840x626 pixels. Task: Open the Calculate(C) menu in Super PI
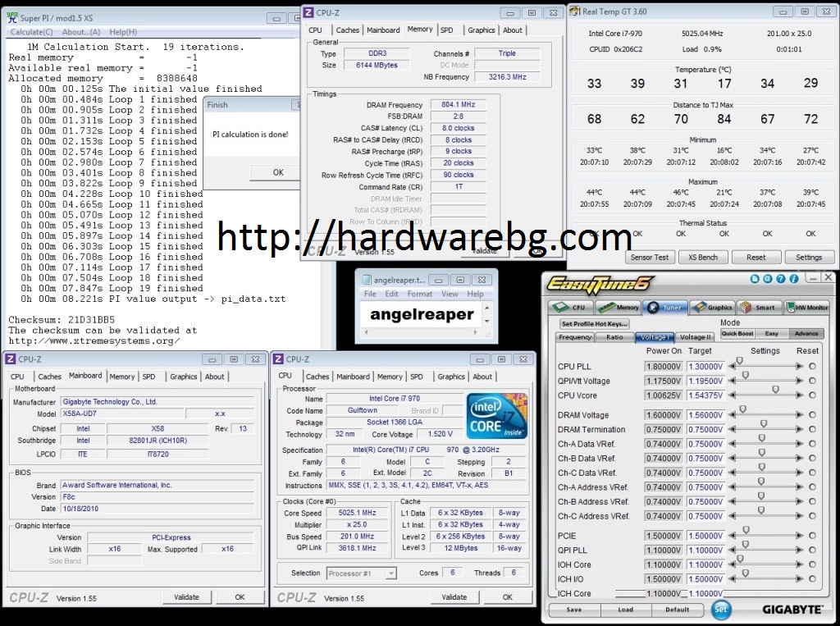[x=32, y=32]
